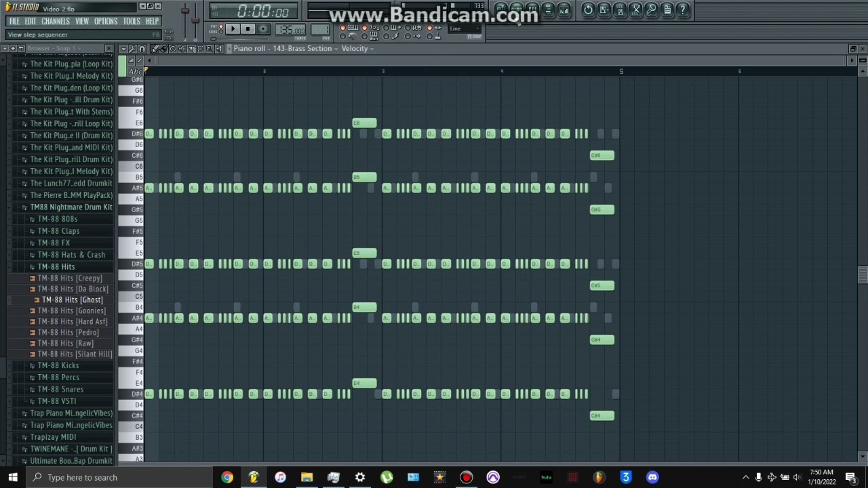
Task: Select the Slice tool in piano roll
Action: click(x=191, y=49)
